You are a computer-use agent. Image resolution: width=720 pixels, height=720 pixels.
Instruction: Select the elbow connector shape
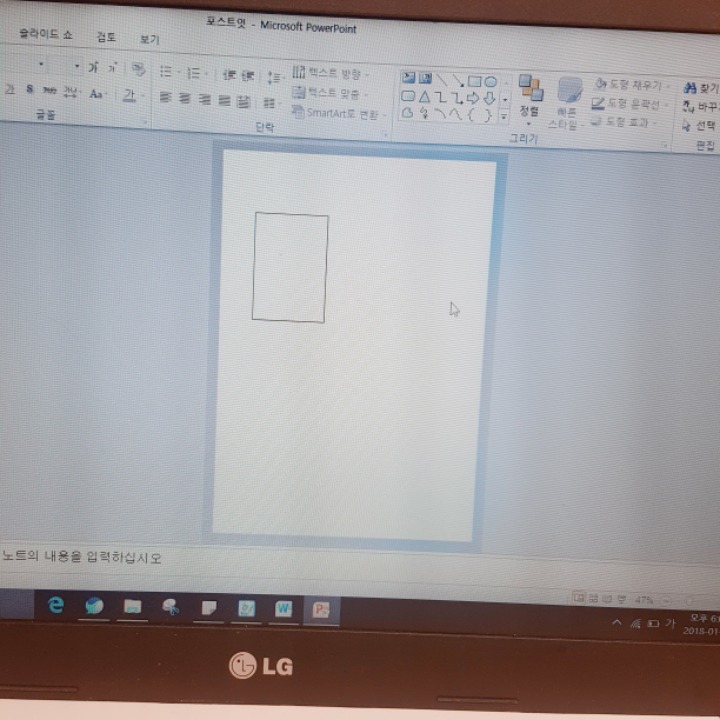coord(441,97)
